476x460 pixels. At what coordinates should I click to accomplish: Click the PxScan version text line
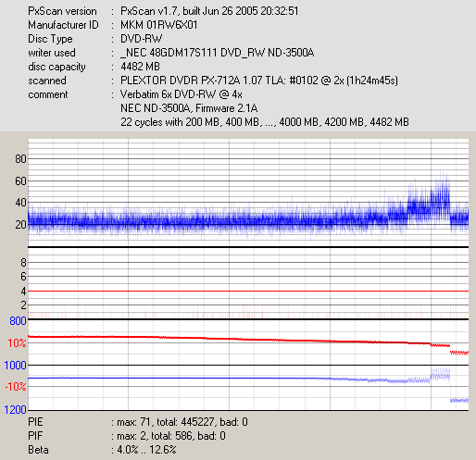[163, 11]
